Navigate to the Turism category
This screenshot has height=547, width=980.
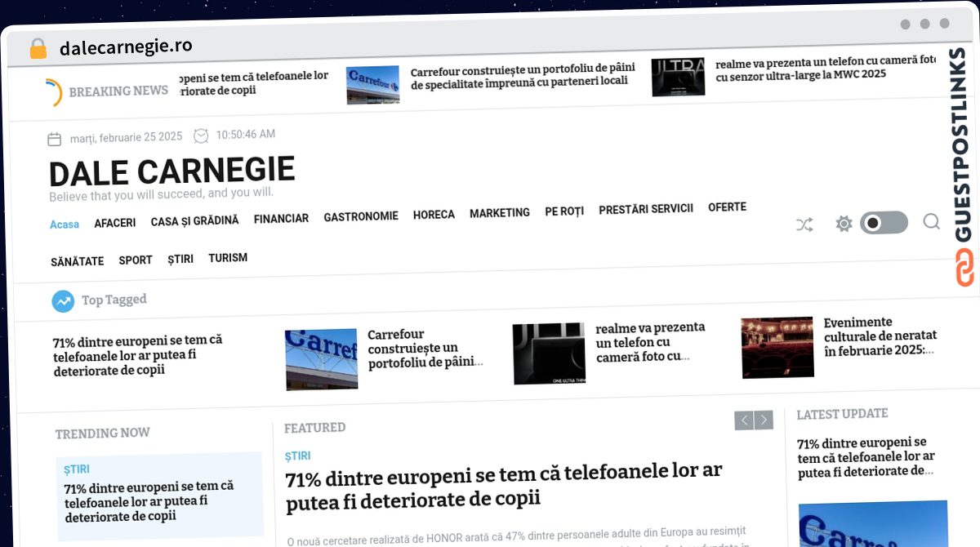pyautogui.click(x=228, y=258)
